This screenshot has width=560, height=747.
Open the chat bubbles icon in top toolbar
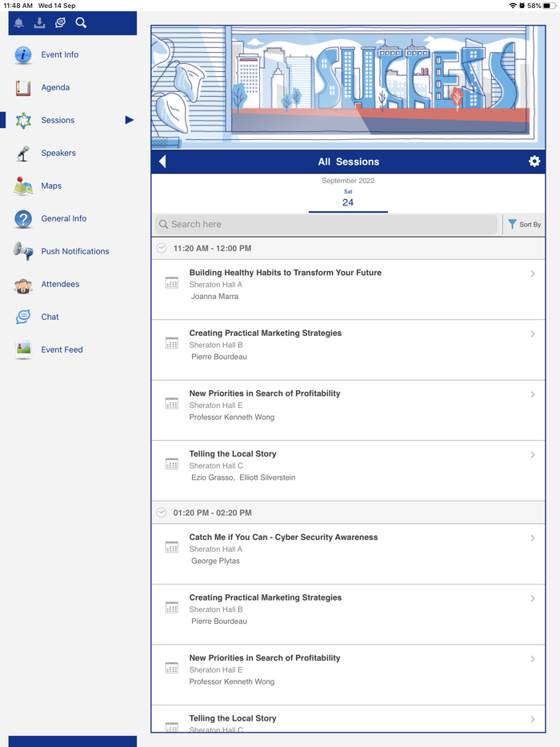(60, 23)
